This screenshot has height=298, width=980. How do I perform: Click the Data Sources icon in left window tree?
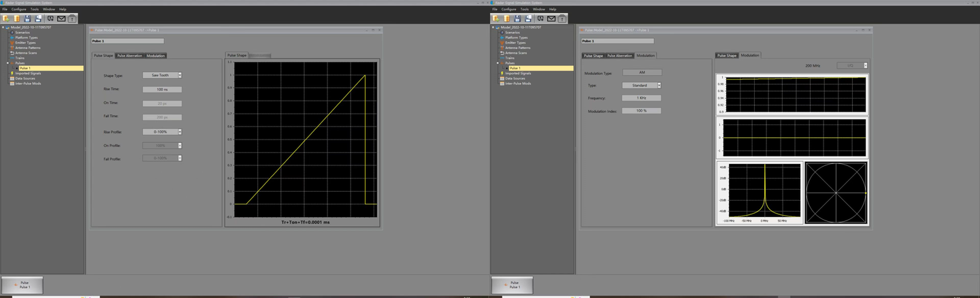[12, 78]
